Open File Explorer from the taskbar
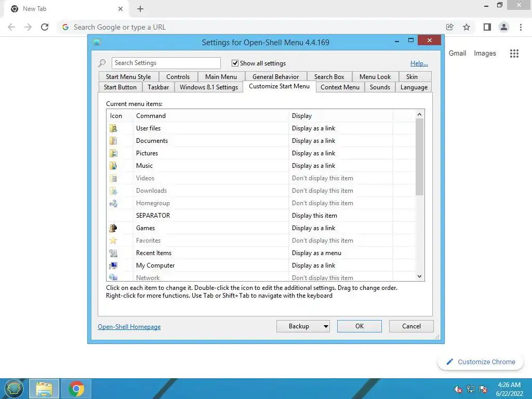Image resolution: width=532 pixels, height=399 pixels. pos(44,389)
